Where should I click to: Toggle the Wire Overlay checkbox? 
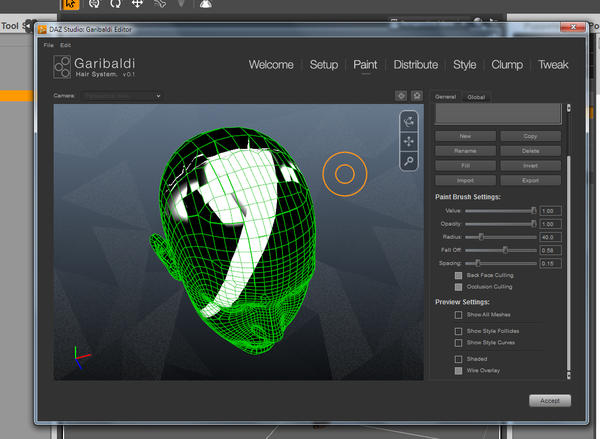coord(458,370)
